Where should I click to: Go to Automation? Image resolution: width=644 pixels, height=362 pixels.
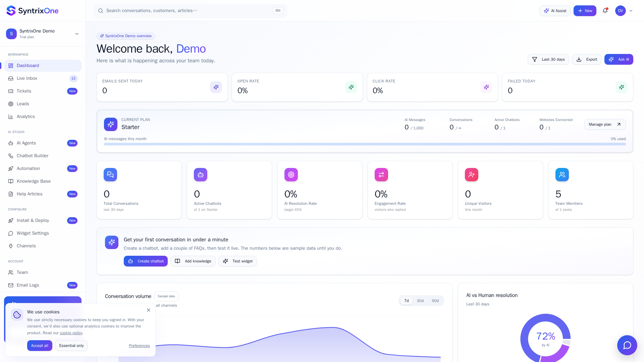tap(43, 169)
